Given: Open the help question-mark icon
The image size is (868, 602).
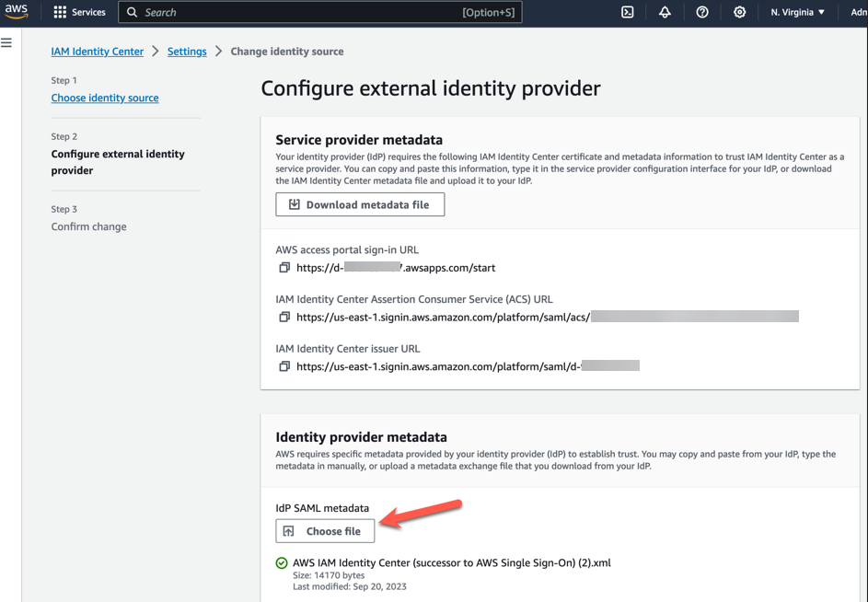Looking at the screenshot, I should point(702,12).
